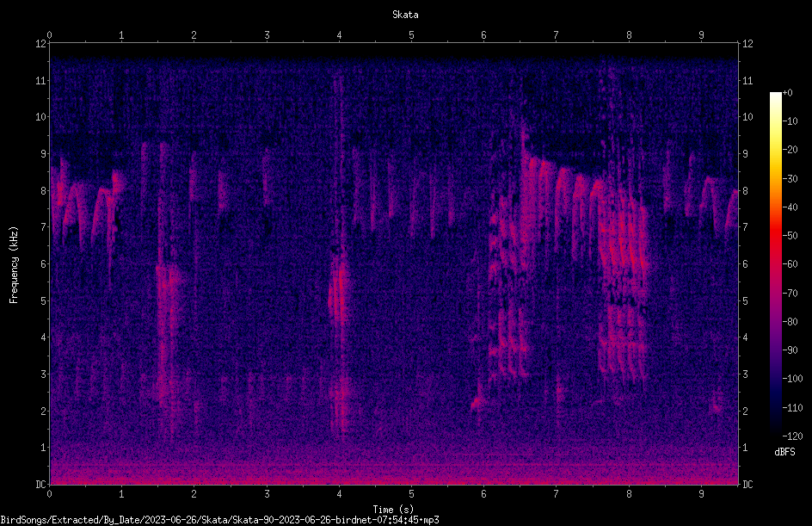Click the "-40" color scale label
This screenshot has width=812, height=526.
pyautogui.click(x=790, y=207)
